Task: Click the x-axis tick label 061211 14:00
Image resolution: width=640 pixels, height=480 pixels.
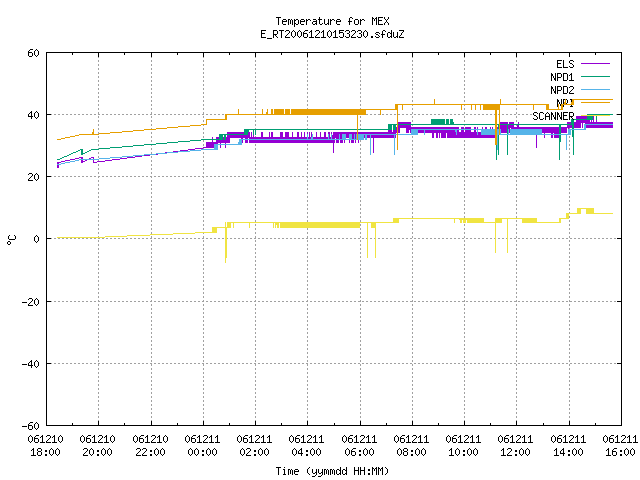Action: (569, 446)
